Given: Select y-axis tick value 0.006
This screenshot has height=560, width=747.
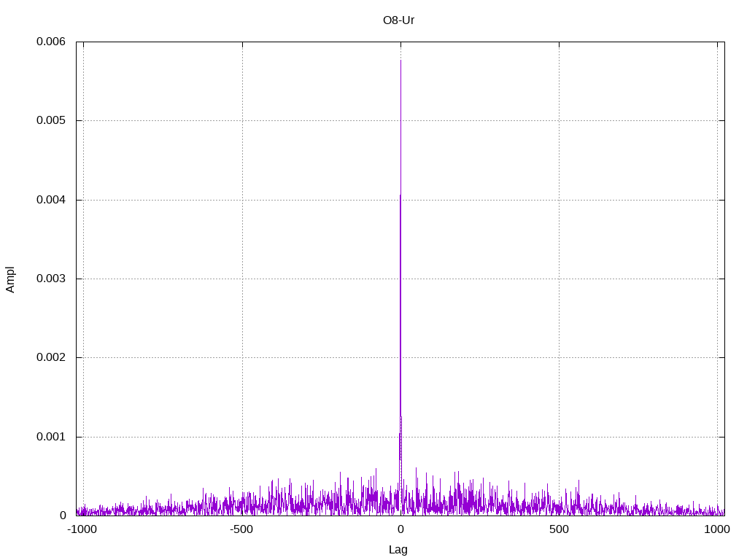Looking at the screenshot, I should coord(51,42).
